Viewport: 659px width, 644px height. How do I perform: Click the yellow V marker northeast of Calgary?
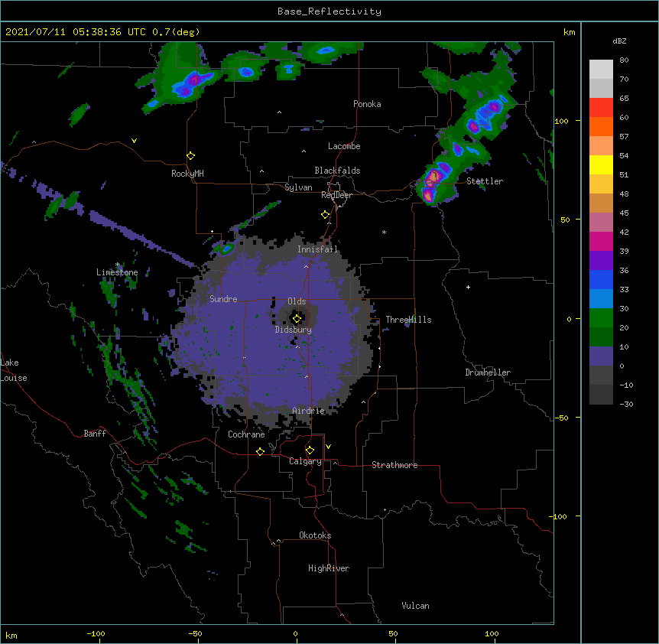(x=328, y=447)
